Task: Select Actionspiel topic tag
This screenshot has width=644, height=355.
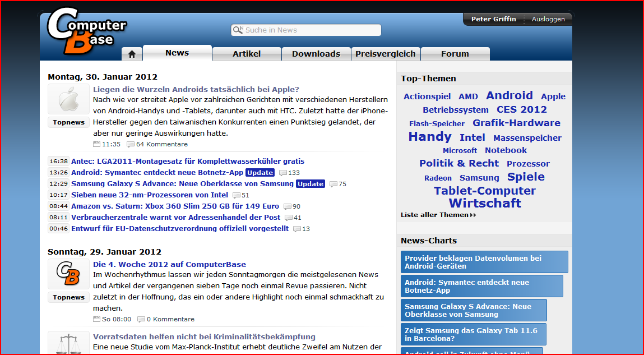Action: [x=427, y=96]
